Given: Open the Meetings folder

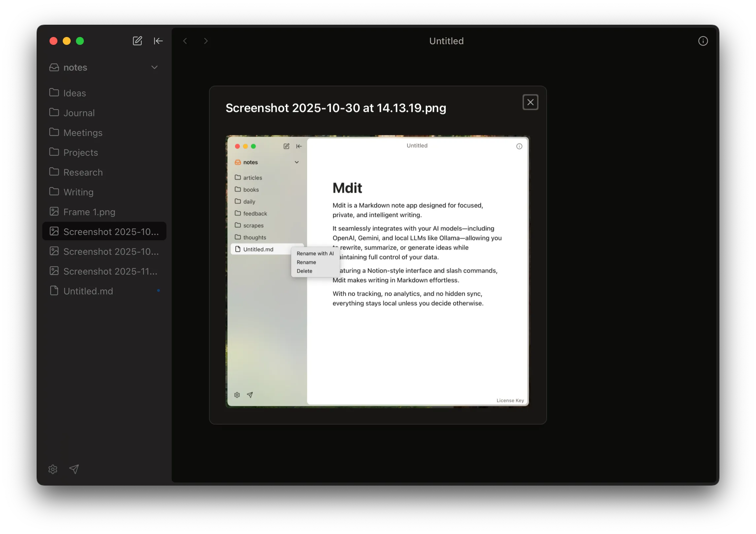Looking at the screenshot, I should (83, 133).
